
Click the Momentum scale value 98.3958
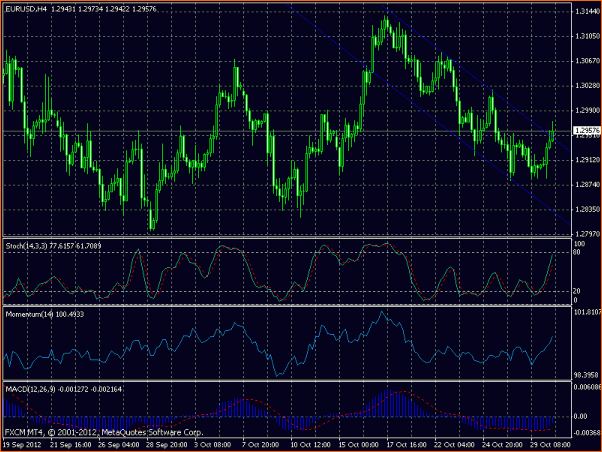tap(587, 375)
